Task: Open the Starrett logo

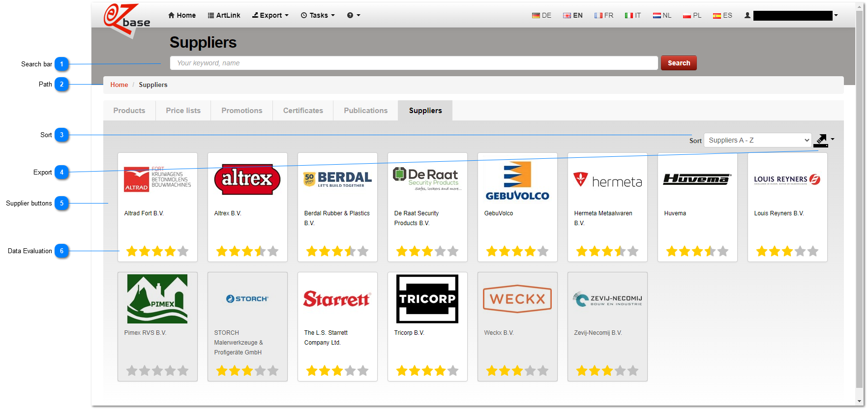Action: [337, 299]
